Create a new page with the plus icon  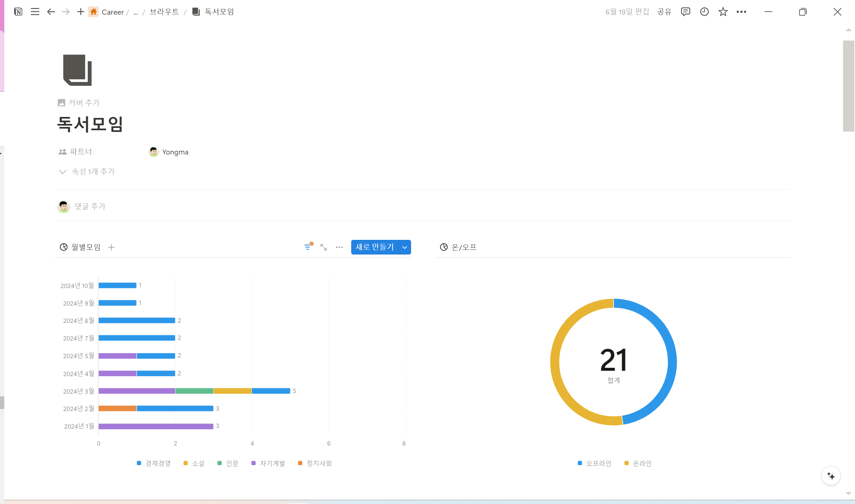[x=80, y=12]
